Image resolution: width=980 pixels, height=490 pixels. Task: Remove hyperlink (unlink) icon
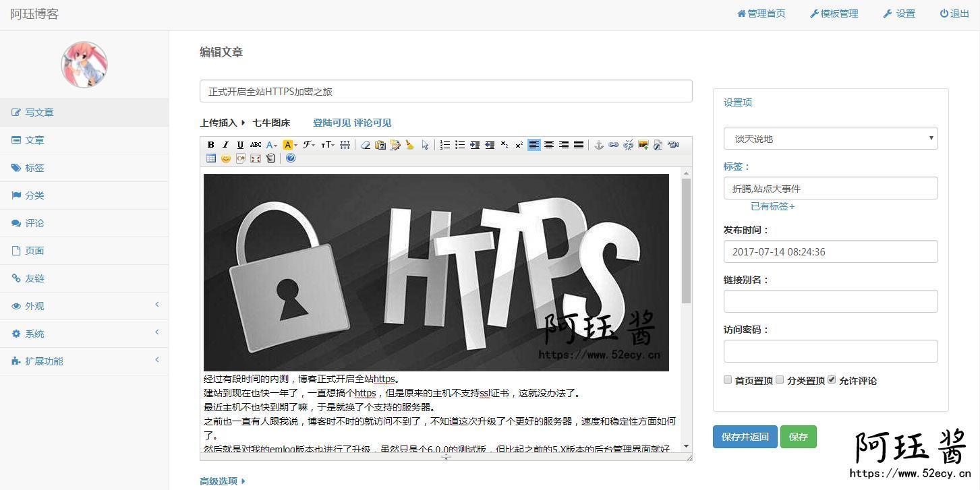(x=628, y=144)
